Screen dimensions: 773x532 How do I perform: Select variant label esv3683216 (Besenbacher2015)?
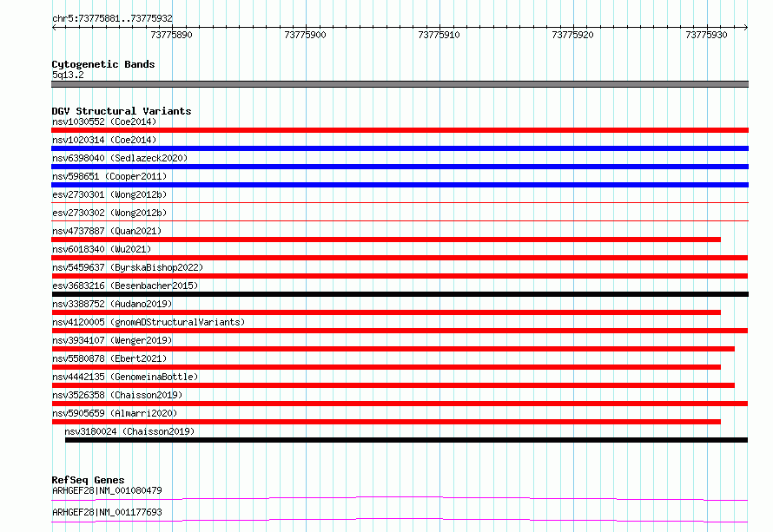click(x=125, y=286)
